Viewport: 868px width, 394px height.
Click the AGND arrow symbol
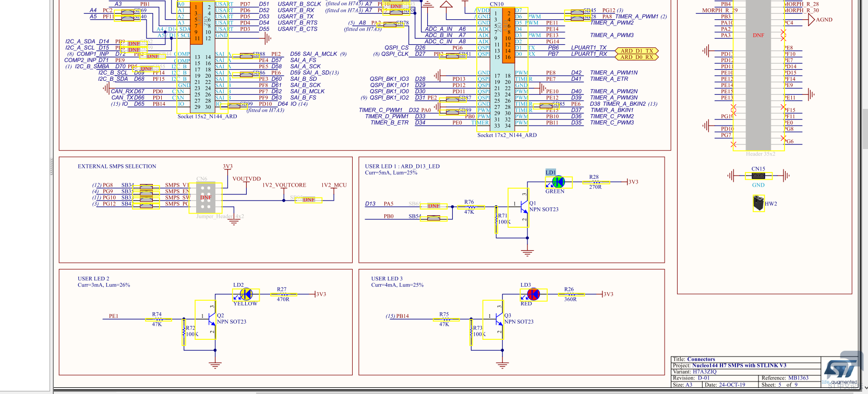811,20
